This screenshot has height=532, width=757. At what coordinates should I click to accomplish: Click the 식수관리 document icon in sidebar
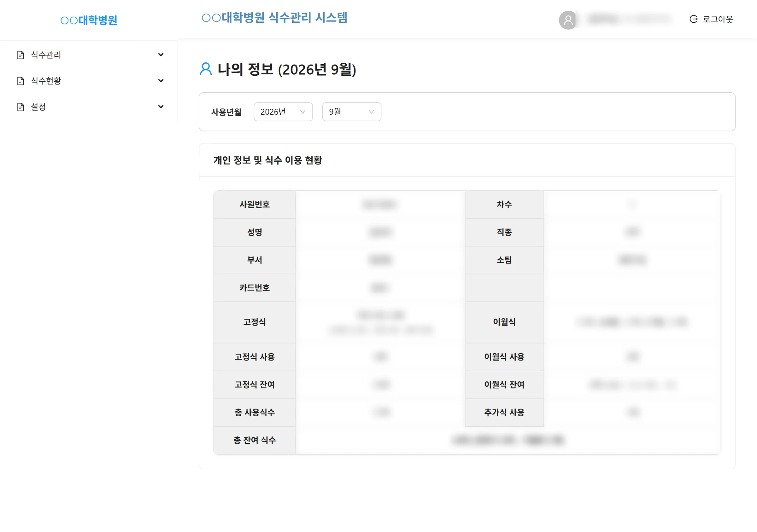coord(21,55)
